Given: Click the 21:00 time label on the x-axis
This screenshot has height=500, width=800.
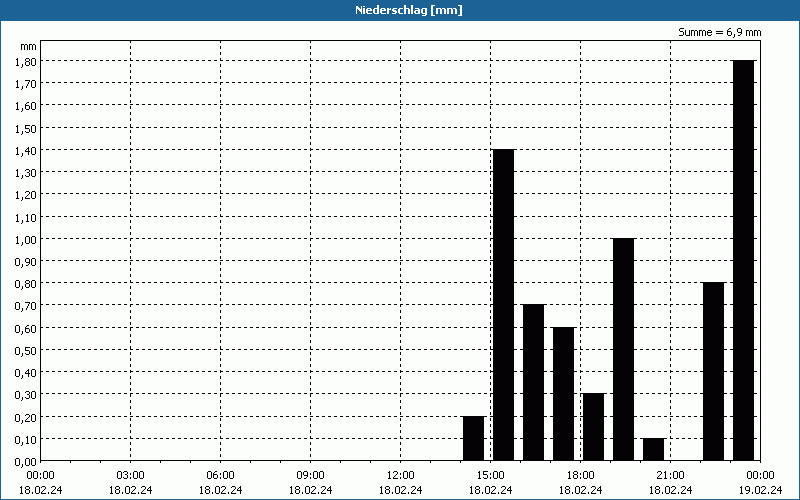Looking at the screenshot, I should tap(670, 476).
